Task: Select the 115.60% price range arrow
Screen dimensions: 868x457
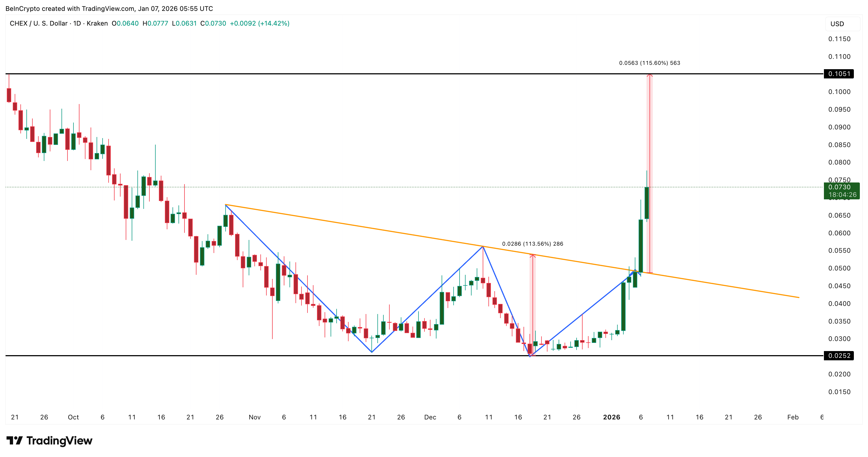Action: [650, 135]
